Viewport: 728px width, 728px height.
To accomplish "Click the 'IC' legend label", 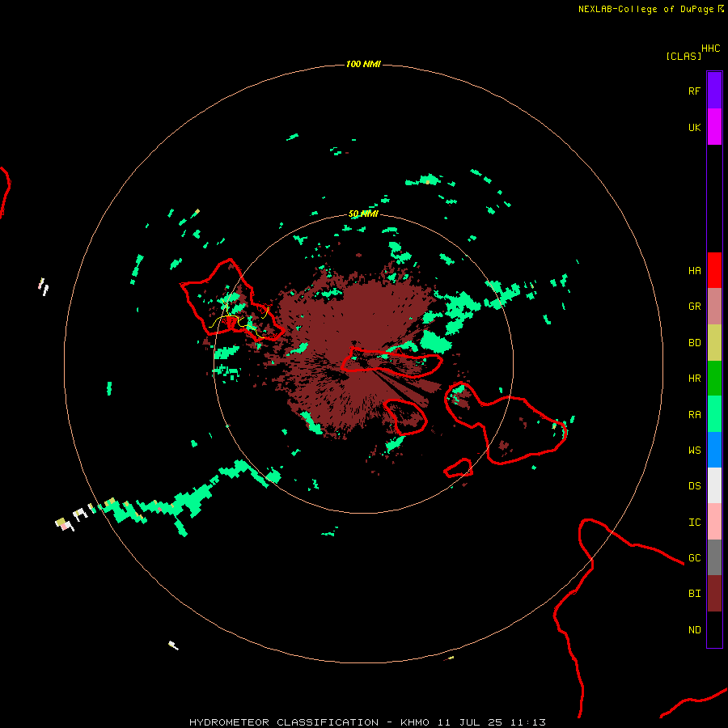I will tap(694, 523).
